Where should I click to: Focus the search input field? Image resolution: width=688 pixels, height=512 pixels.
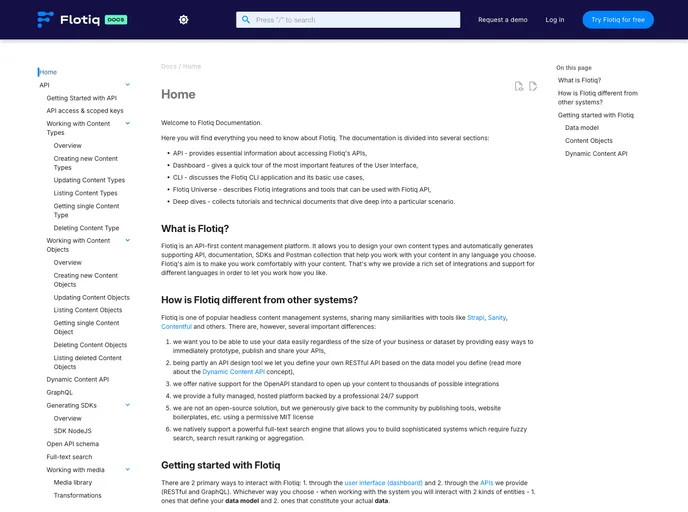point(348,20)
